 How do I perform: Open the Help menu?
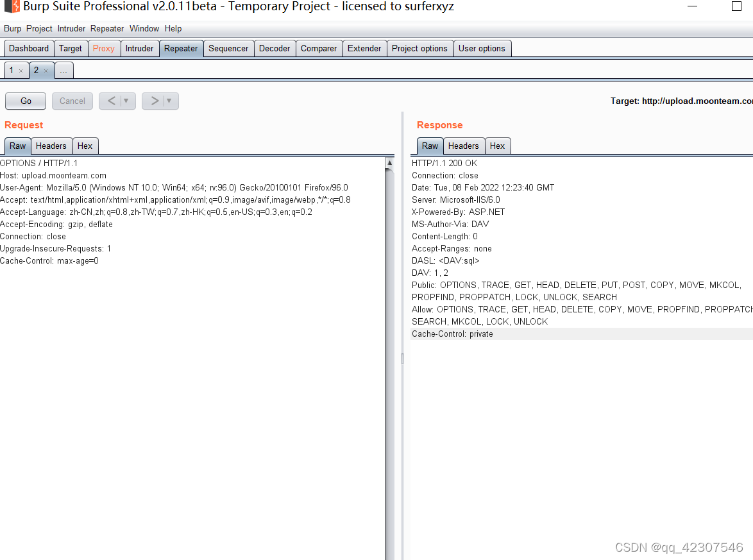point(173,28)
